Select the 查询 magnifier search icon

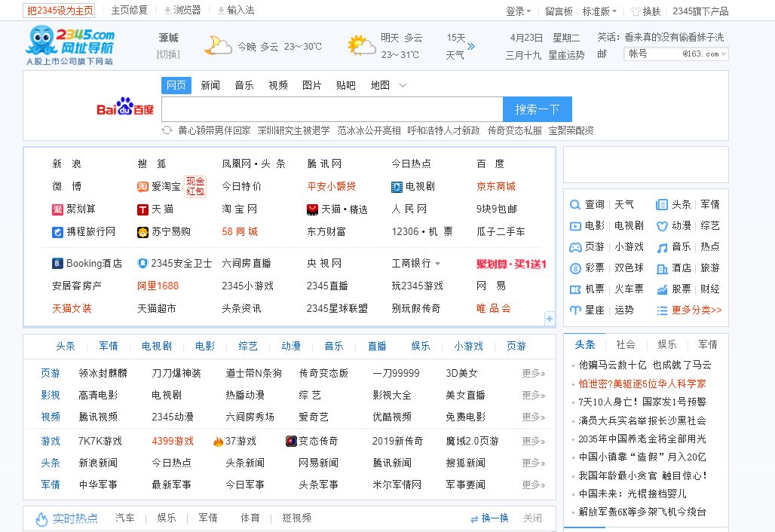click(575, 204)
